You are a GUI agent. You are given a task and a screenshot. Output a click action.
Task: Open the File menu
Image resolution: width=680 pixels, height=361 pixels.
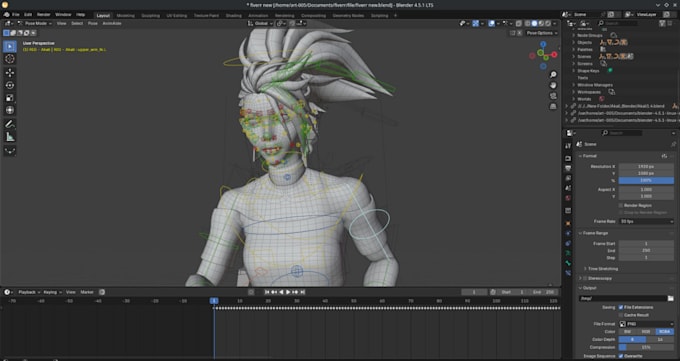tap(16, 15)
